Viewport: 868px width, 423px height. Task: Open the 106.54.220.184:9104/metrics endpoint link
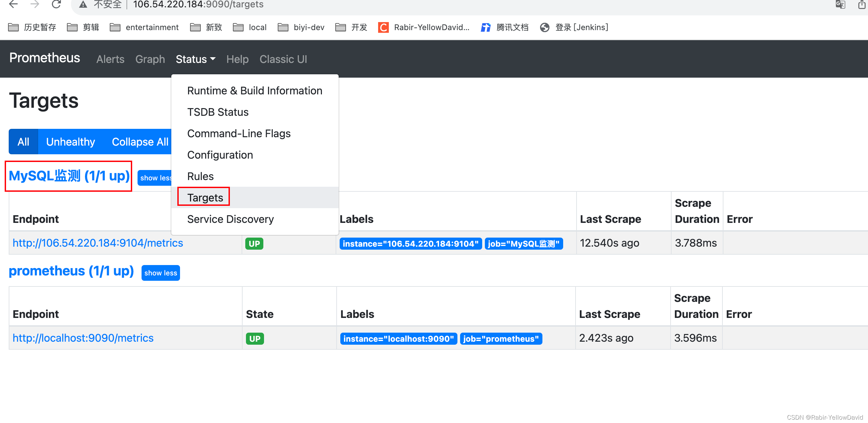[x=98, y=243]
